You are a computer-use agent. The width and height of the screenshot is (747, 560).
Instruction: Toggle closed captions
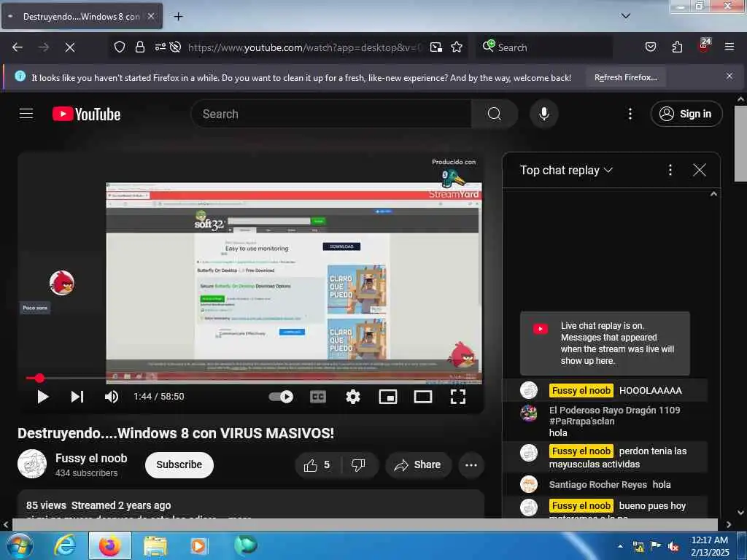[318, 397]
